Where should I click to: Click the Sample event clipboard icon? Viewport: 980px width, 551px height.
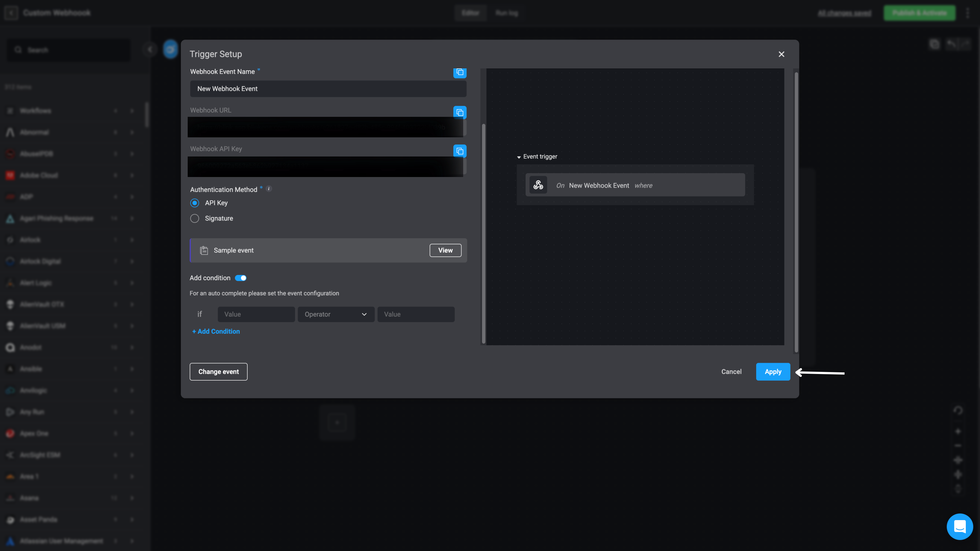tap(204, 250)
